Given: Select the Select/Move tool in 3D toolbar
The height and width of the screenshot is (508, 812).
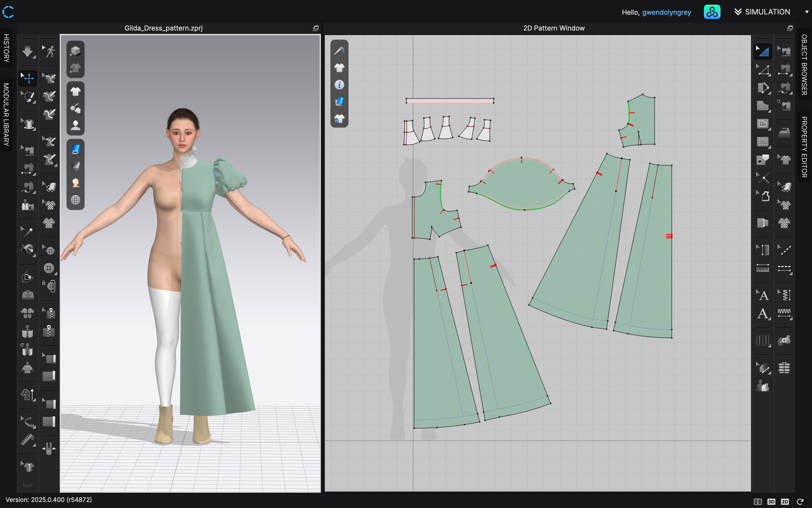Looking at the screenshot, I should [x=27, y=78].
